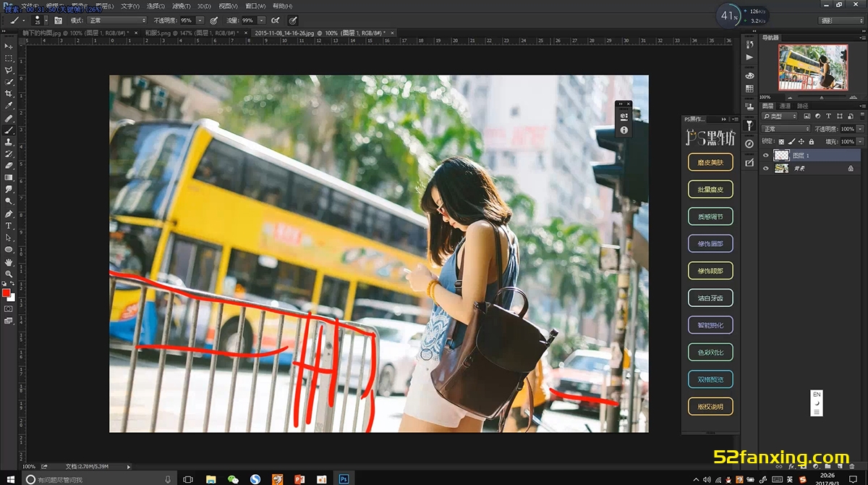Select the Eyedropper tool
The height and width of the screenshot is (485, 868).
point(9,106)
